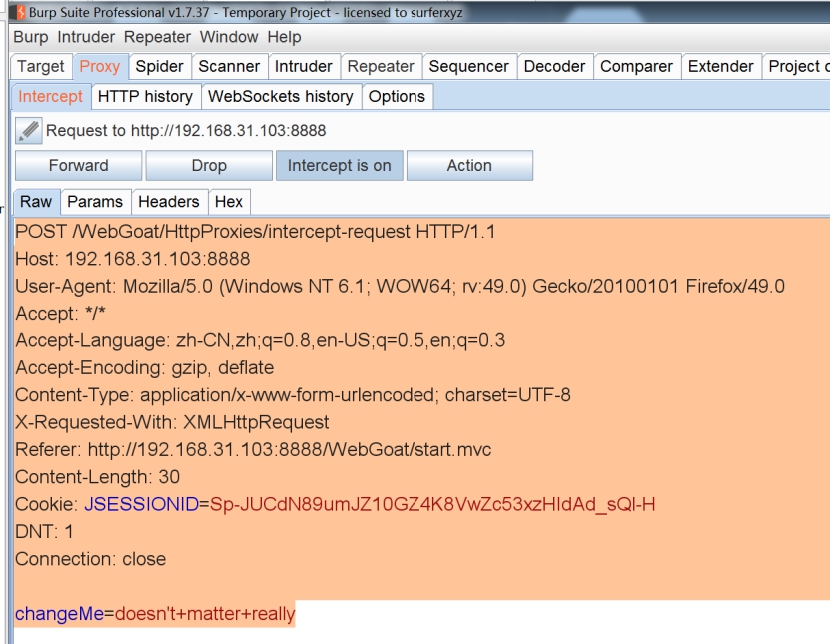This screenshot has height=644, width=830.
Task: Open the Scanner tab
Action: [x=229, y=66]
